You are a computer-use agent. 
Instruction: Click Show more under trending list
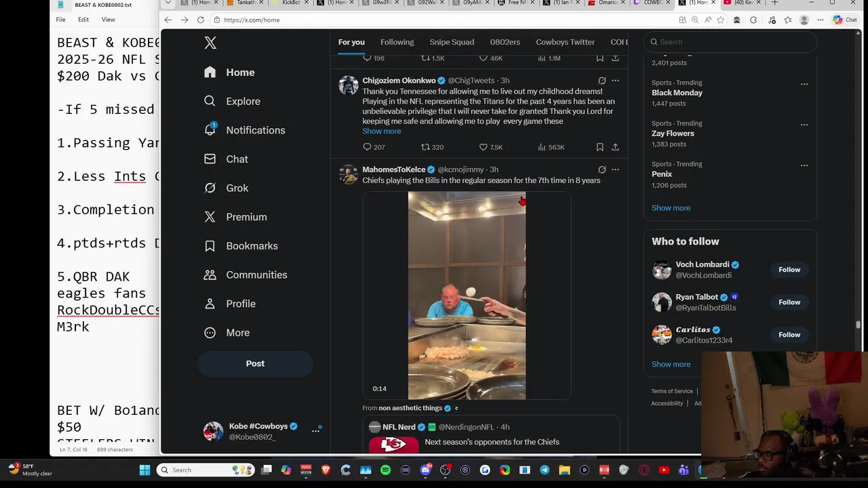pyautogui.click(x=671, y=208)
